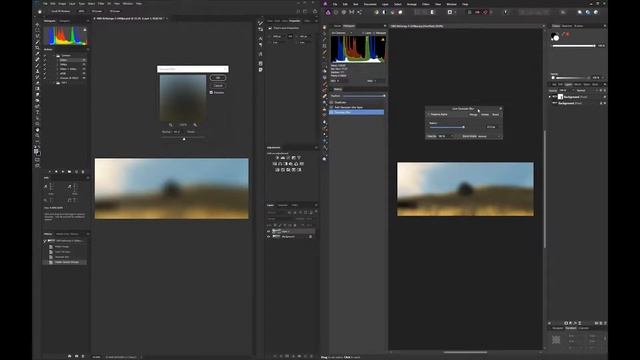Click Affinity canvas vertical scrollbar

coord(544,189)
